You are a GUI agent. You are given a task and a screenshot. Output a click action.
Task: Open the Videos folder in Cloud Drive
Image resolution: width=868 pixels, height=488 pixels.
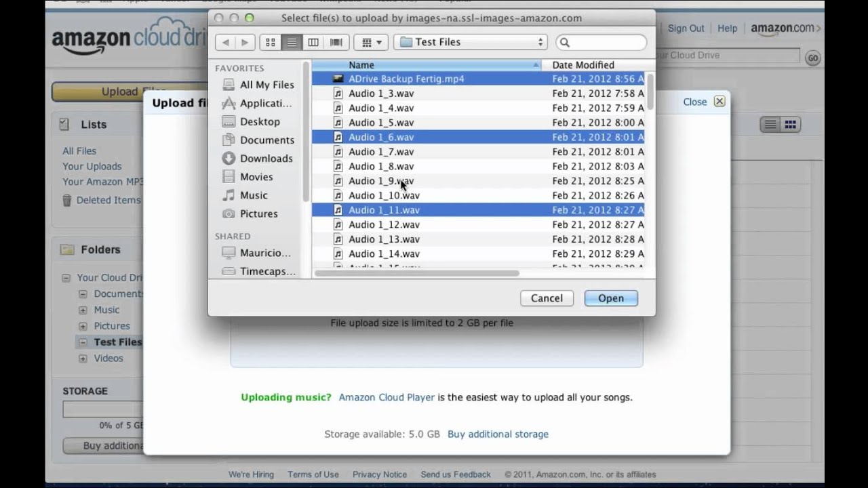[108, 359]
